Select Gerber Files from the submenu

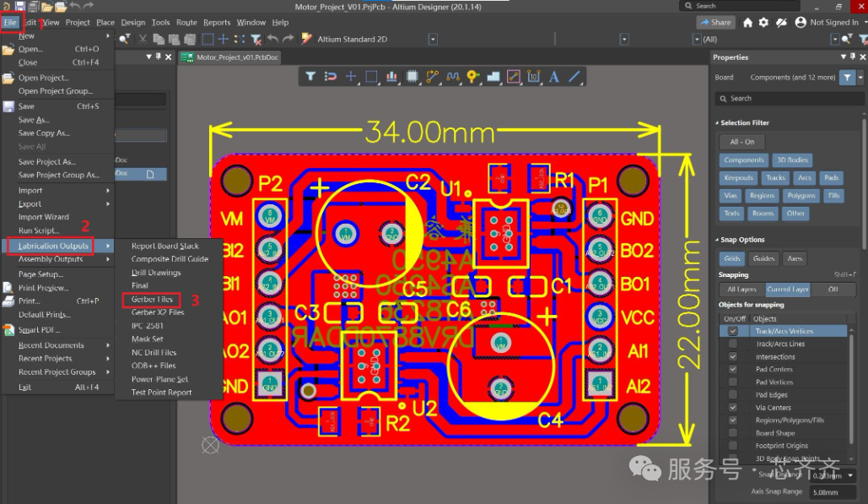click(x=152, y=300)
